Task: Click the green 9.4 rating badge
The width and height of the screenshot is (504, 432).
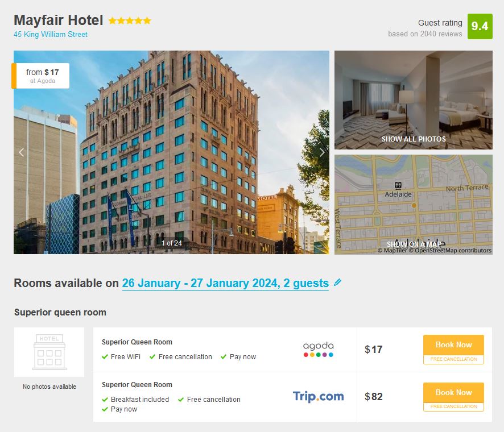Action: click(x=480, y=26)
